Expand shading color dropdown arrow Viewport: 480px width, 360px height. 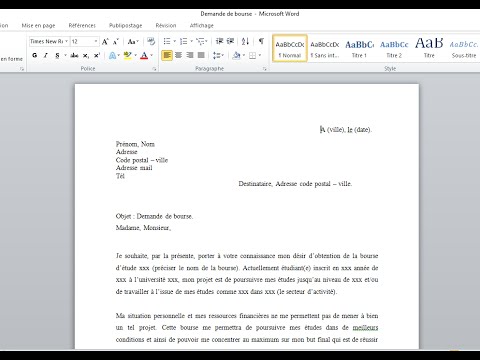point(244,55)
